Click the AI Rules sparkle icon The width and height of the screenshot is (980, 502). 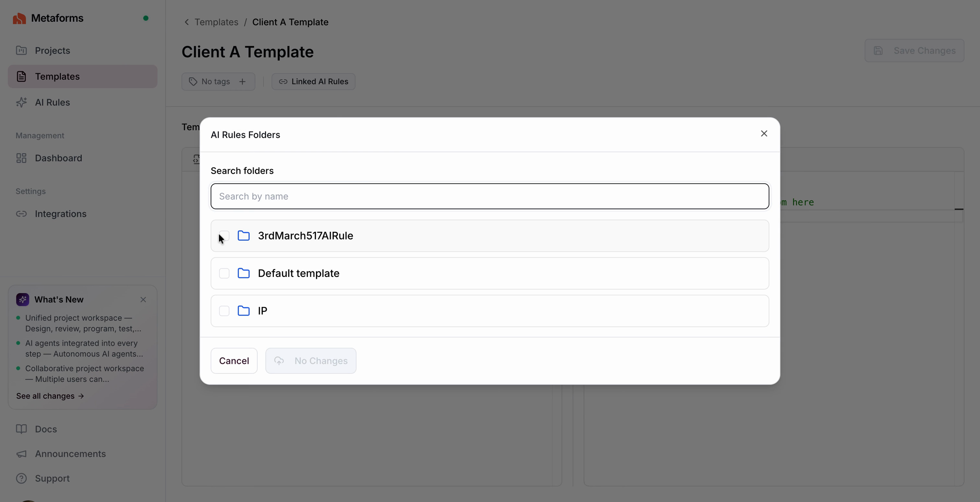point(21,103)
